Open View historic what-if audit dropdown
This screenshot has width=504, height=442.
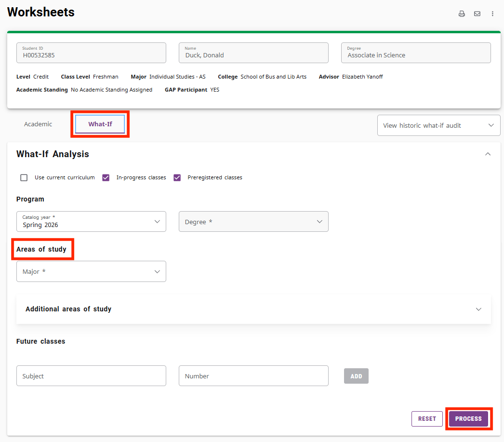pos(438,125)
